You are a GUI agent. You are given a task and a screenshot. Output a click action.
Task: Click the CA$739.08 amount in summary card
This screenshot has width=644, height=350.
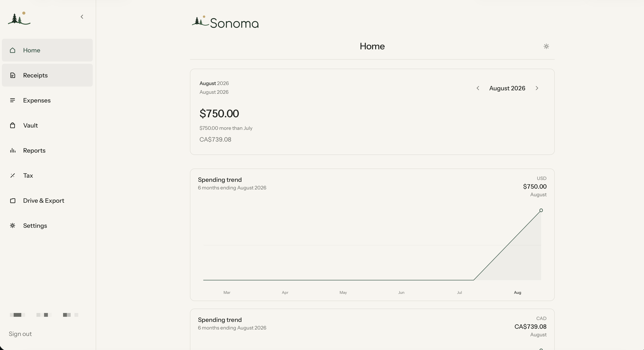(x=215, y=139)
